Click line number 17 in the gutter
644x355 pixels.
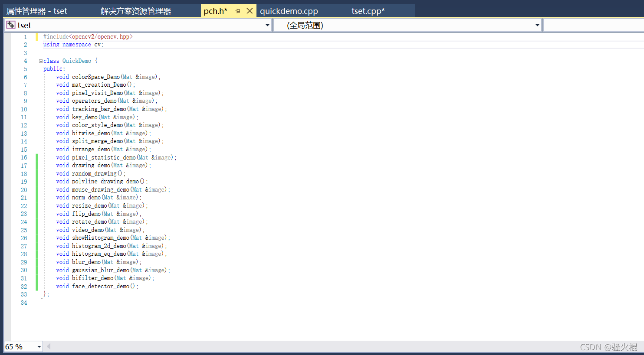tap(24, 166)
